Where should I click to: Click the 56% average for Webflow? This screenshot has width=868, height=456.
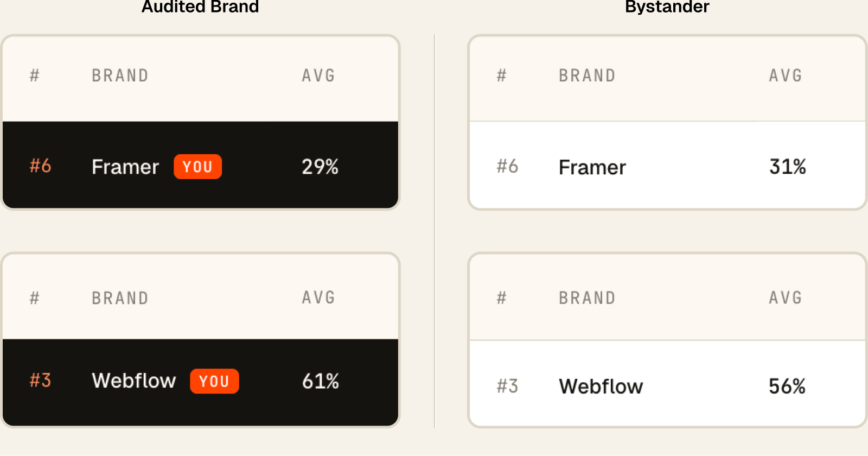coord(787,387)
